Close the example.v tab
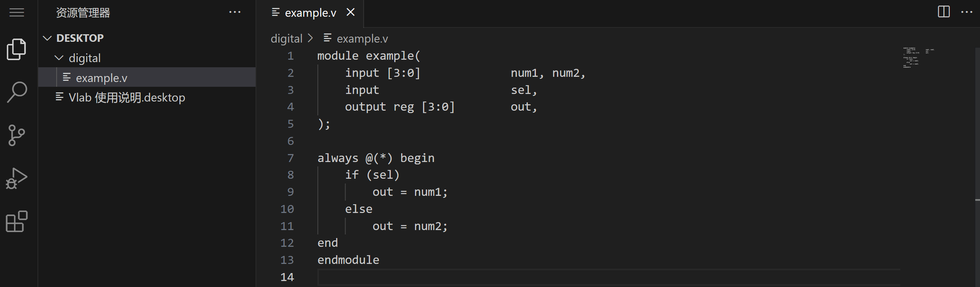 [x=350, y=12]
